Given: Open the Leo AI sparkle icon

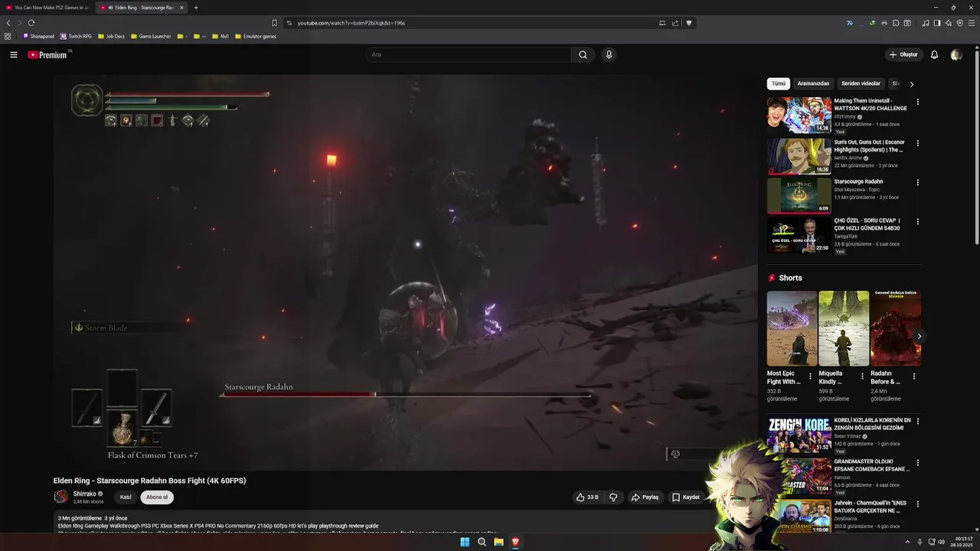Looking at the screenshot, I should click(x=949, y=23).
